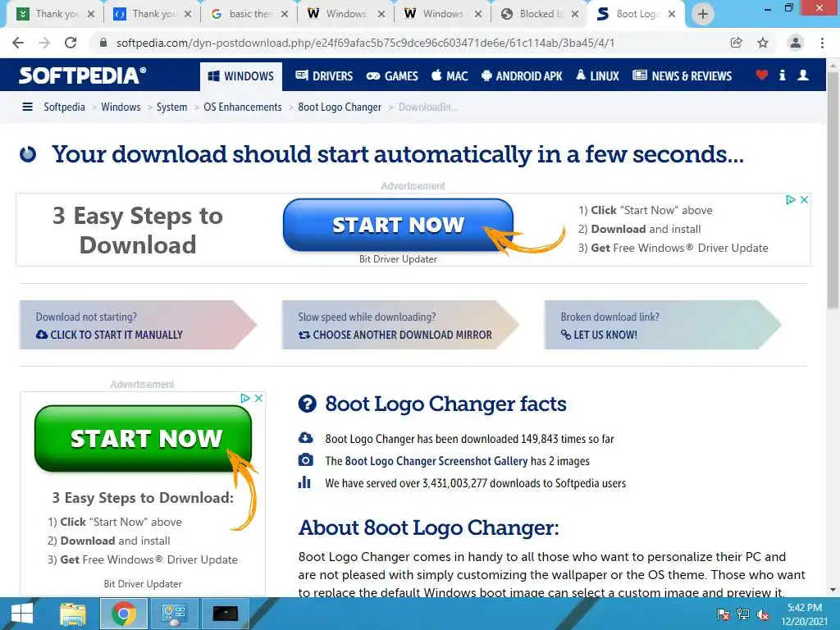This screenshot has height=630, width=840.
Task: Click the user account icon in Softpedia header
Action: click(803, 75)
